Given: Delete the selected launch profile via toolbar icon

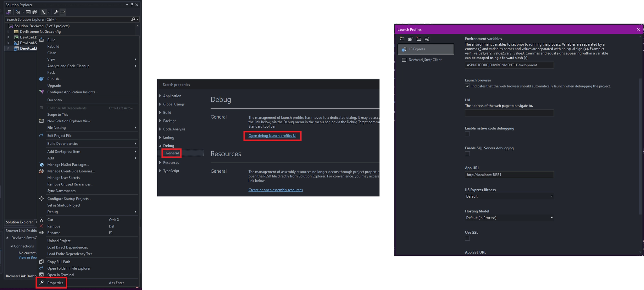Looking at the screenshot, I should (x=419, y=39).
